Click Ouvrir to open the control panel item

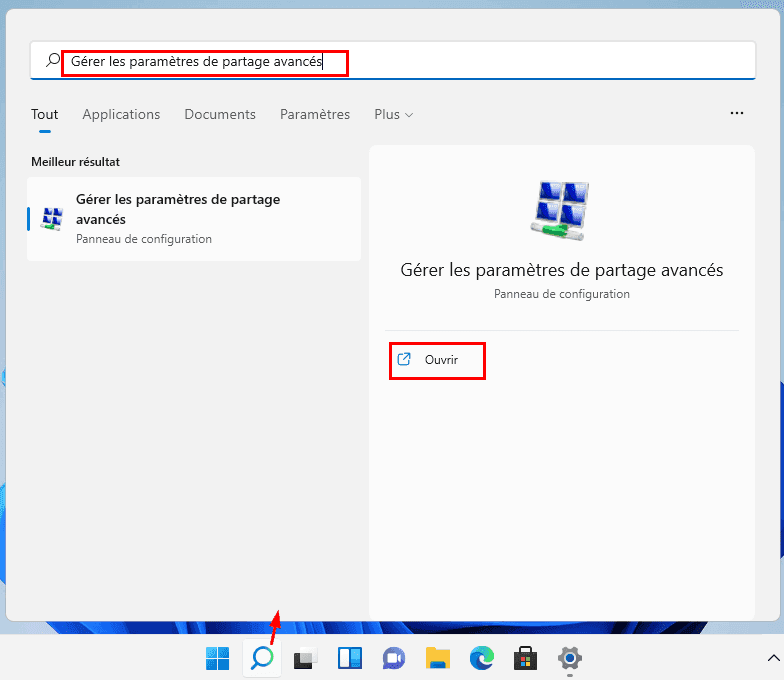coord(437,360)
